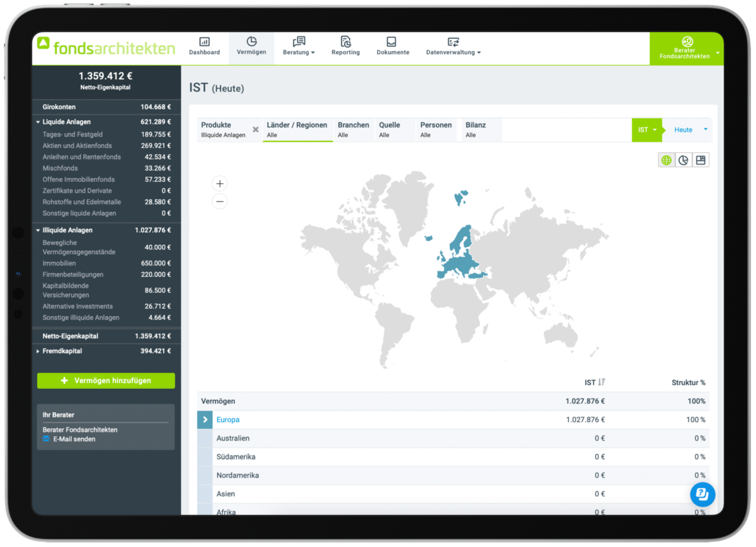This screenshot has width=756, height=547.
Task: Switch to the pie chart view icon
Action: click(684, 159)
